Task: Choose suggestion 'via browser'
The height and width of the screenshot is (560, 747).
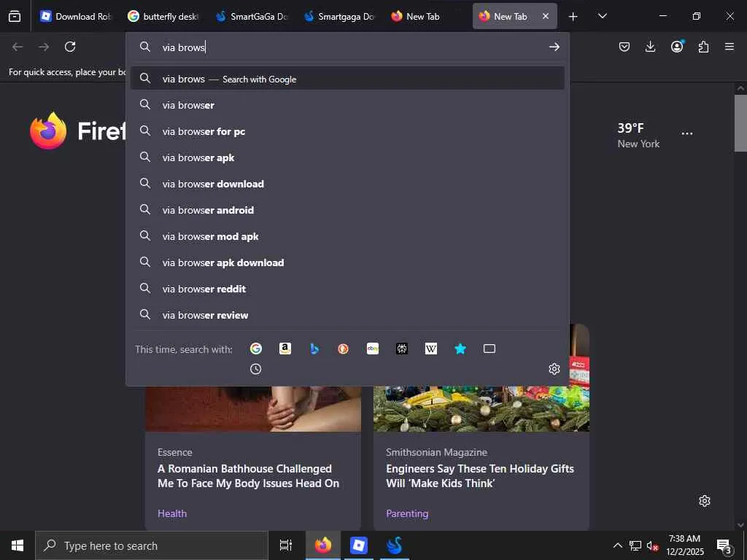Action: [347, 105]
